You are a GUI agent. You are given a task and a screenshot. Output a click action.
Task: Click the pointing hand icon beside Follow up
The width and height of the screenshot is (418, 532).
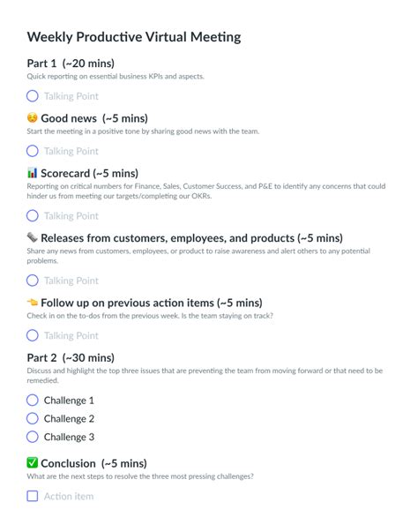pos(33,302)
